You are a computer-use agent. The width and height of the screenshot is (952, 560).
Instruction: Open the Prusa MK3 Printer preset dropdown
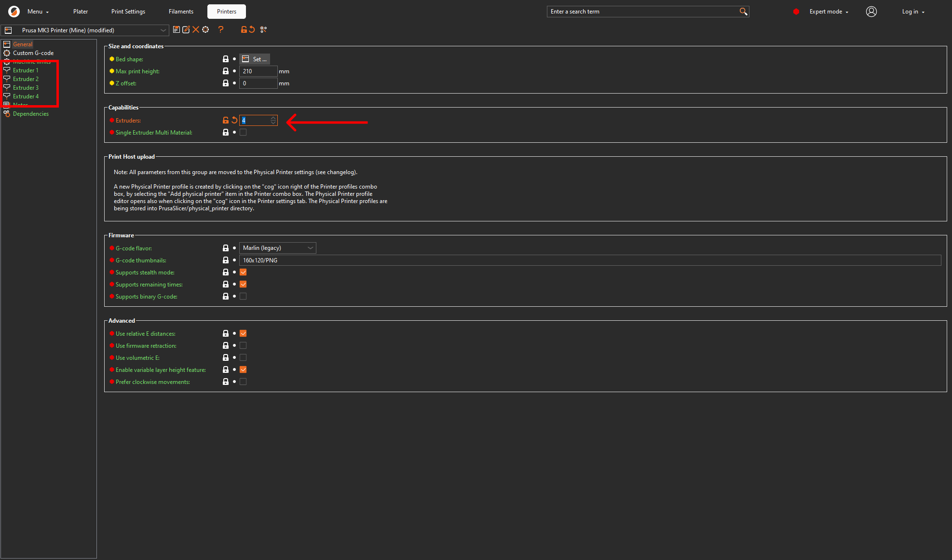pyautogui.click(x=85, y=30)
